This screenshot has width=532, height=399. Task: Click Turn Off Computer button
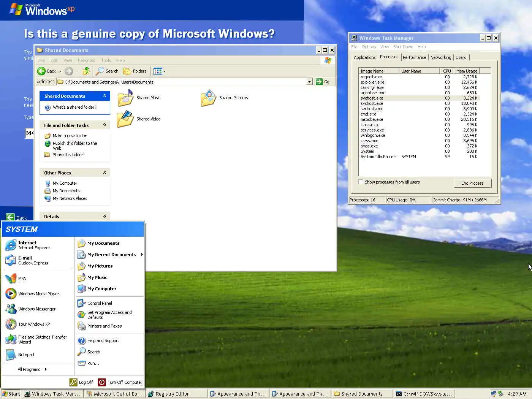tap(120, 382)
